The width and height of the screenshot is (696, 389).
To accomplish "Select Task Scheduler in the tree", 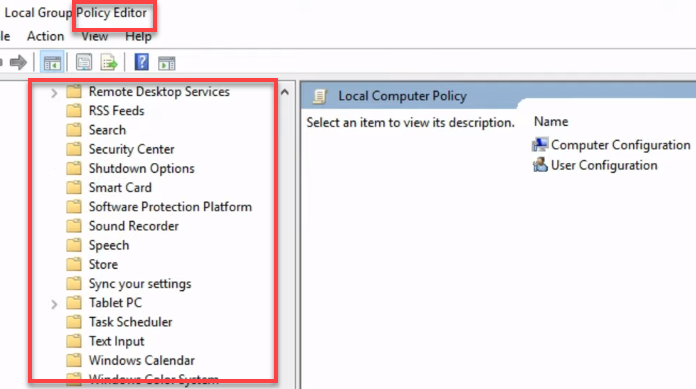I will [x=130, y=322].
